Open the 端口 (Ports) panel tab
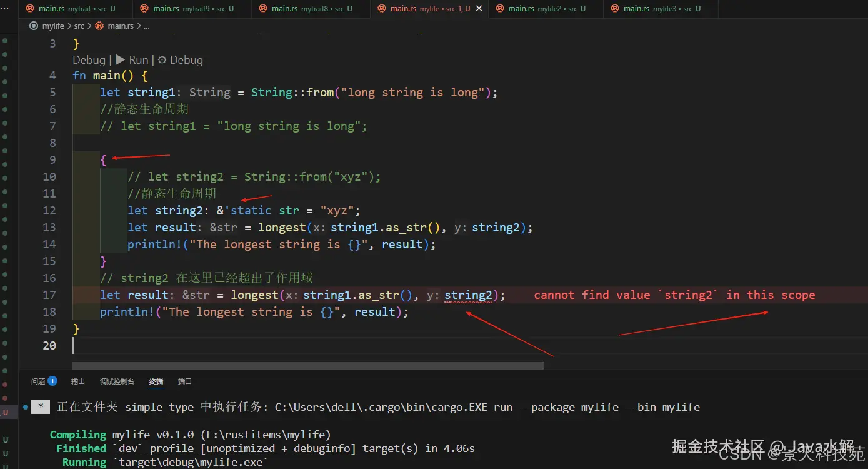Viewport: 868px width, 469px height. click(185, 381)
